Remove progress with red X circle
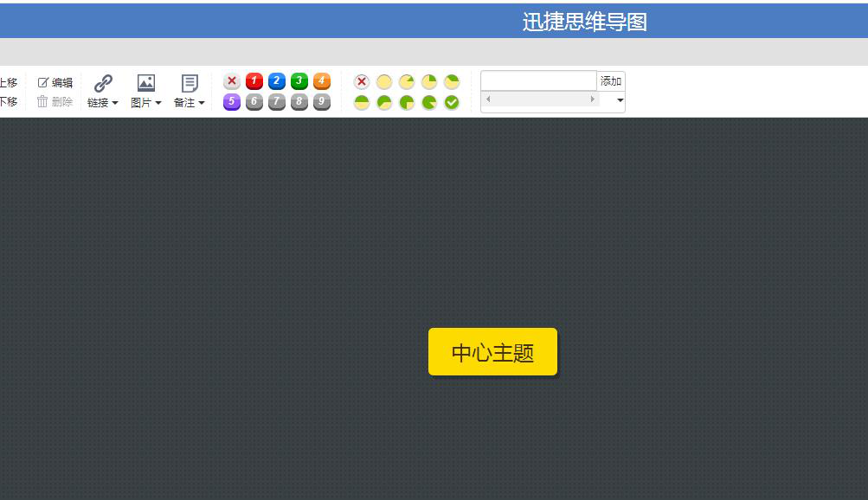 tap(362, 82)
